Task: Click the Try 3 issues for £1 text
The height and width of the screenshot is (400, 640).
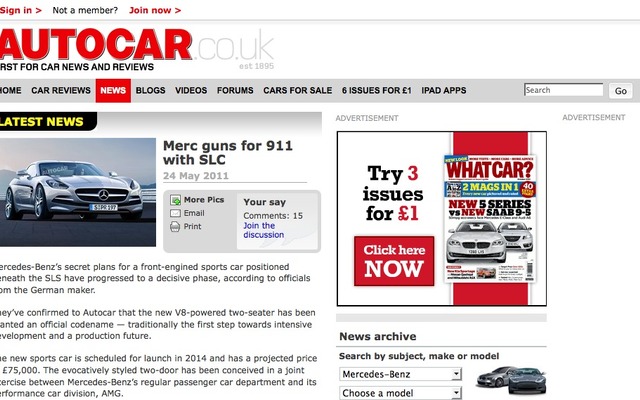Action: pyautogui.click(x=393, y=193)
